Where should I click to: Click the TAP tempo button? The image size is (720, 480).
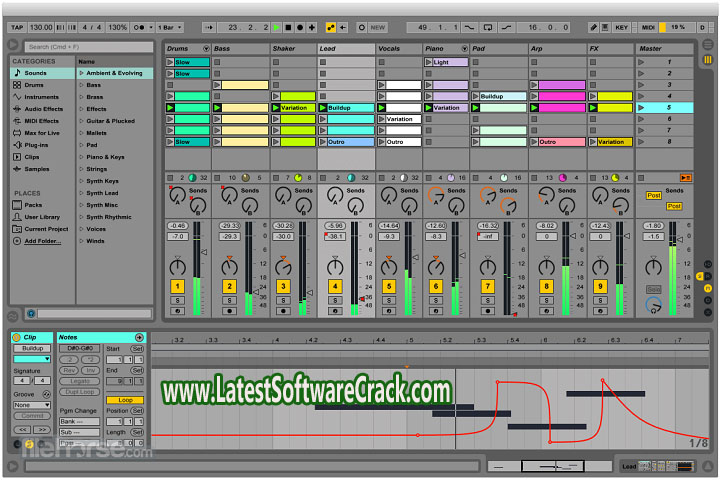point(16,27)
